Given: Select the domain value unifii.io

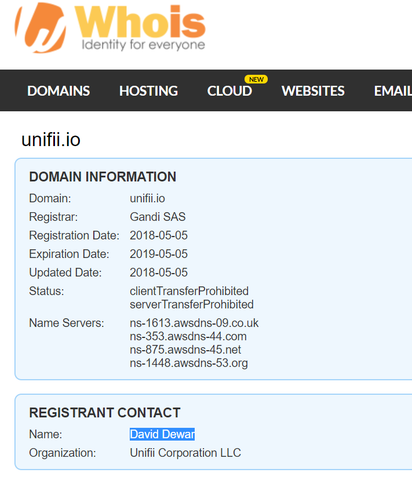Looking at the screenshot, I should [x=147, y=198].
